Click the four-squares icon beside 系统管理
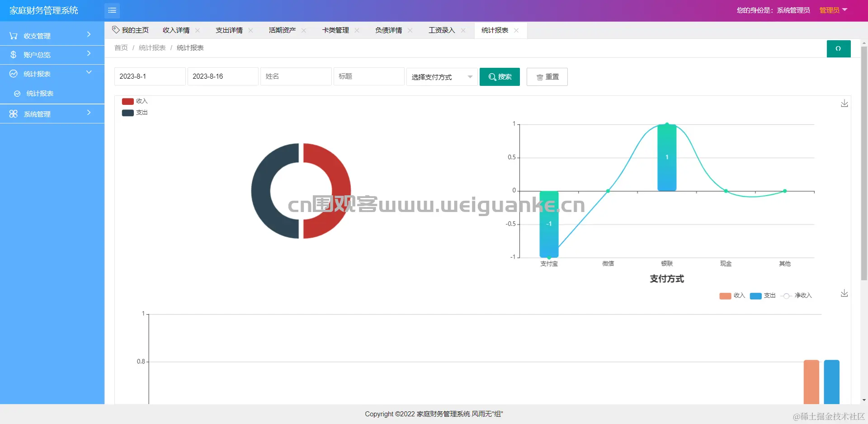Screen dimensions: 868x424 pyautogui.click(x=14, y=114)
